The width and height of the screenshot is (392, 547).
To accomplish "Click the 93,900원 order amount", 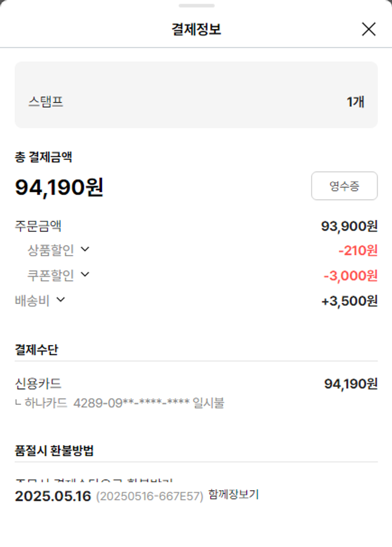I will pyautogui.click(x=349, y=226).
